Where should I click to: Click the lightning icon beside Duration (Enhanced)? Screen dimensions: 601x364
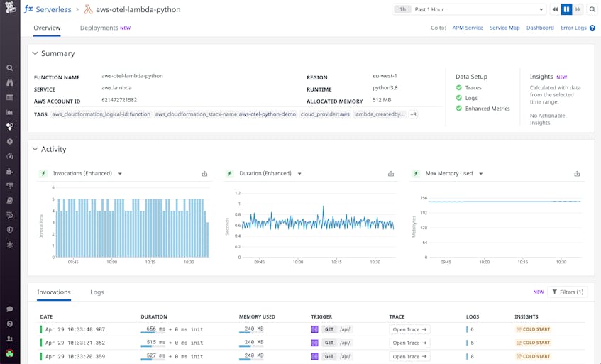click(x=230, y=174)
